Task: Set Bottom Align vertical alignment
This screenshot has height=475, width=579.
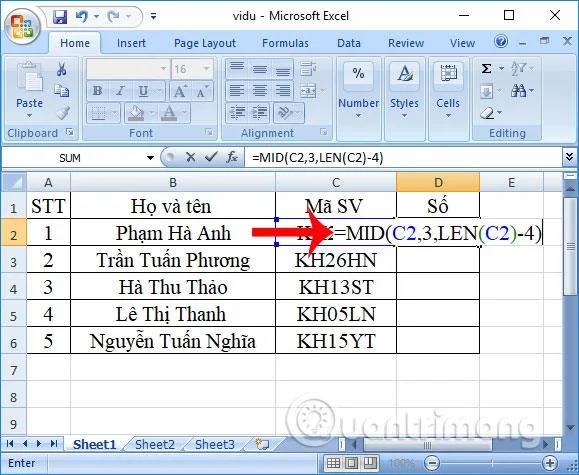Action: (x=283, y=69)
